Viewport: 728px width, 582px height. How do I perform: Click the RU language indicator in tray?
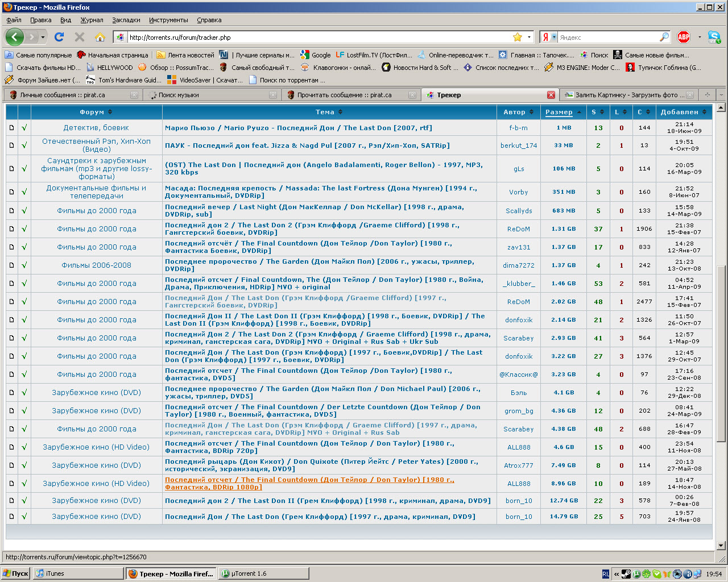tap(606, 574)
